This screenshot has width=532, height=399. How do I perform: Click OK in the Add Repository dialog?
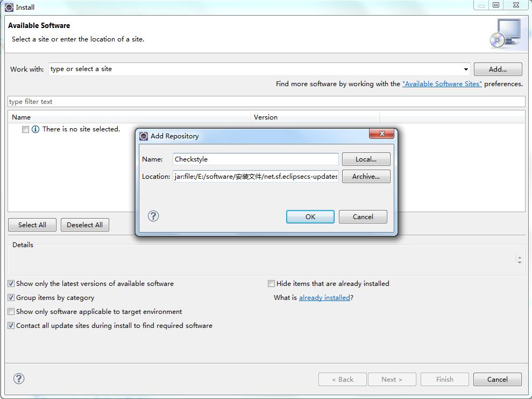[310, 216]
